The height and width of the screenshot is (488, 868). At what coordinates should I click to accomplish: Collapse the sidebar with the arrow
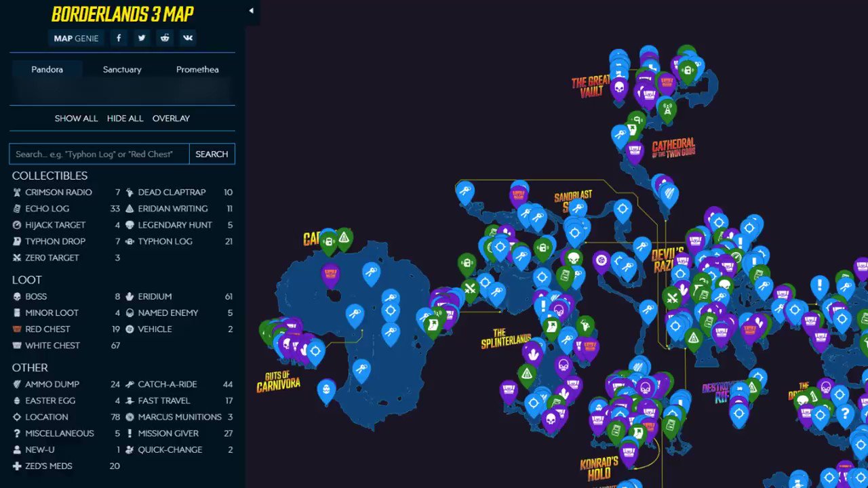pyautogui.click(x=251, y=11)
